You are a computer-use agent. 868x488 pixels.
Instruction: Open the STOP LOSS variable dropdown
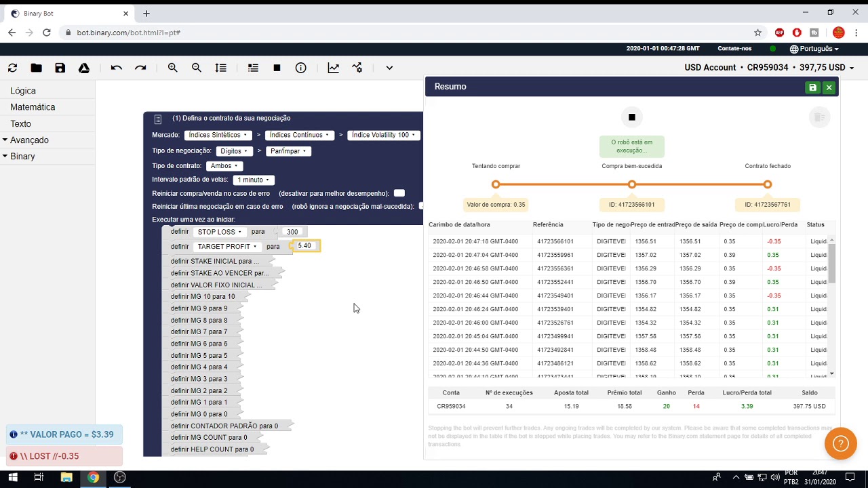pos(220,232)
